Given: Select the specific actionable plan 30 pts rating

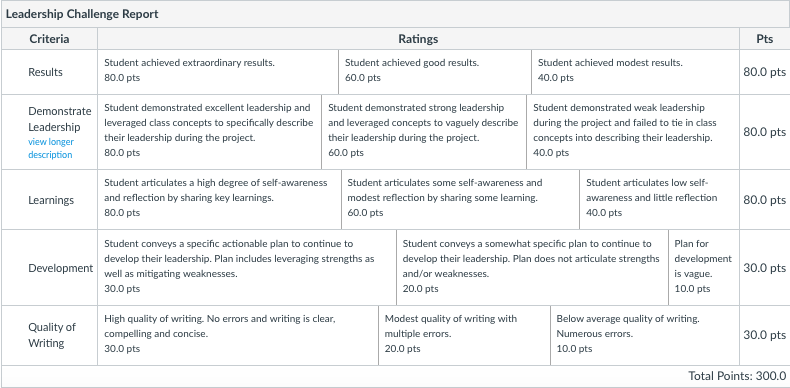Looking at the screenshot, I should coord(247,268).
